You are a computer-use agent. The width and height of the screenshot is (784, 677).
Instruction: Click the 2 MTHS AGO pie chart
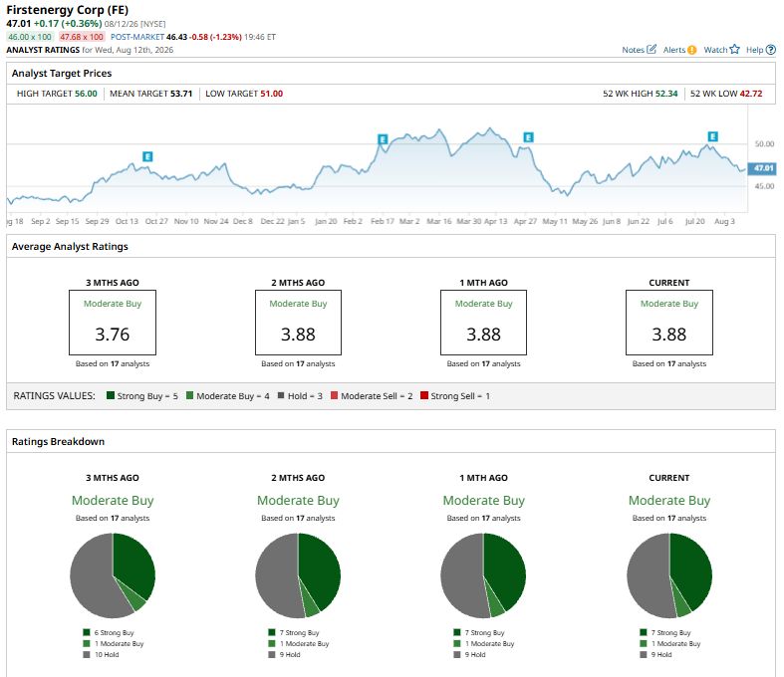click(x=298, y=575)
